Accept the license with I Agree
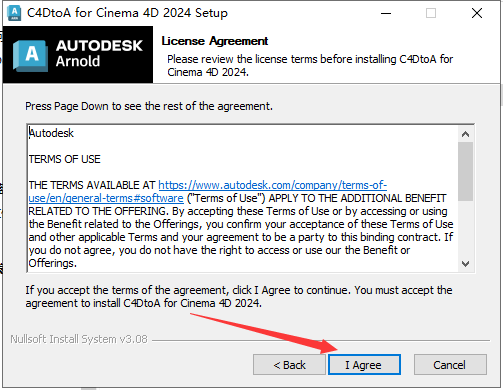503x390 pixels. point(364,365)
